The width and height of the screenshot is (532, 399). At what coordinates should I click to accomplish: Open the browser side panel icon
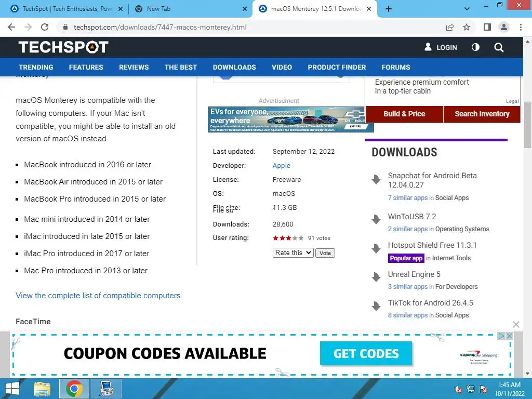pos(487,27)
